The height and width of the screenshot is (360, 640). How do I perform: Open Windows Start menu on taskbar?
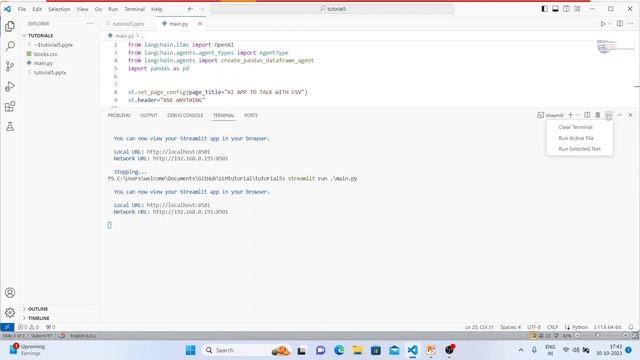(190, 350)
